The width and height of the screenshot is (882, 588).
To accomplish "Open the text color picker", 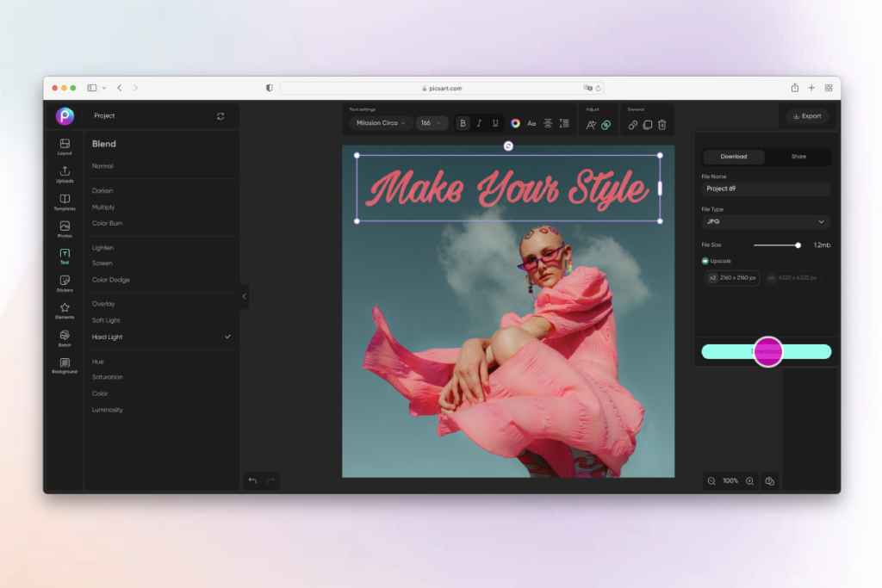I will coord(515,124).
